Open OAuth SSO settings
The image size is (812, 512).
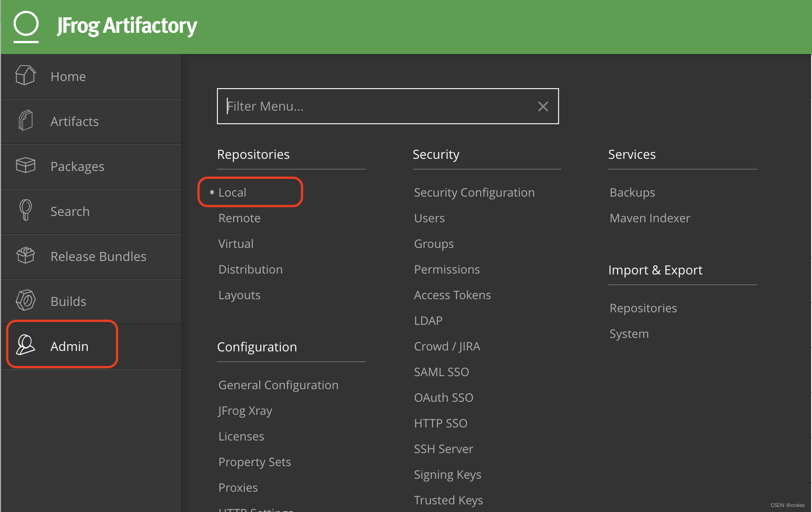click(x=444, y=398)
